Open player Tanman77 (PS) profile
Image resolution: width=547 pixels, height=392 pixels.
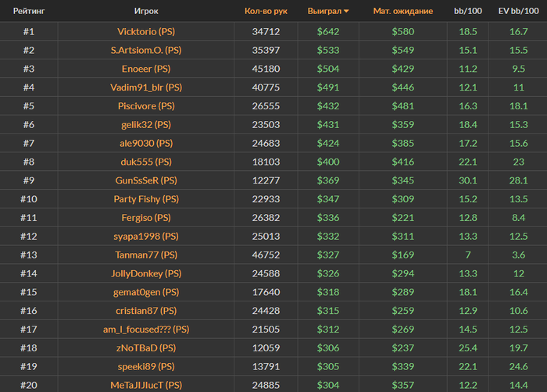click(x=146, y=255)
